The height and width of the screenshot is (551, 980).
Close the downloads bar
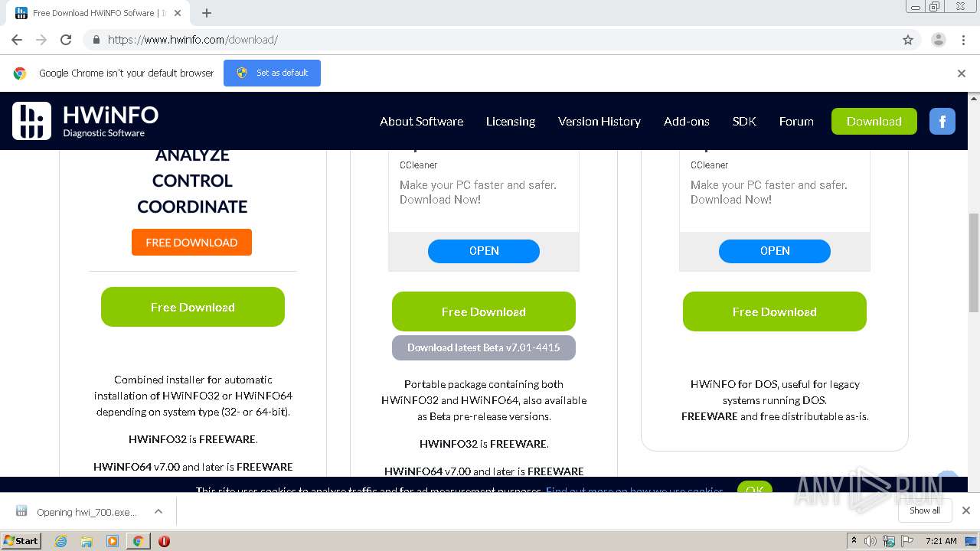966,510
